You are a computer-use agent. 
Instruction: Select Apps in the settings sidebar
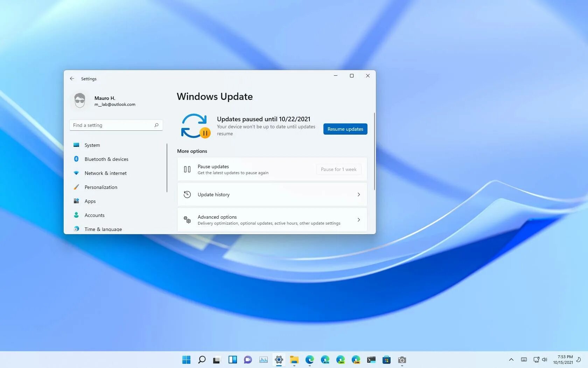[90, 201]
